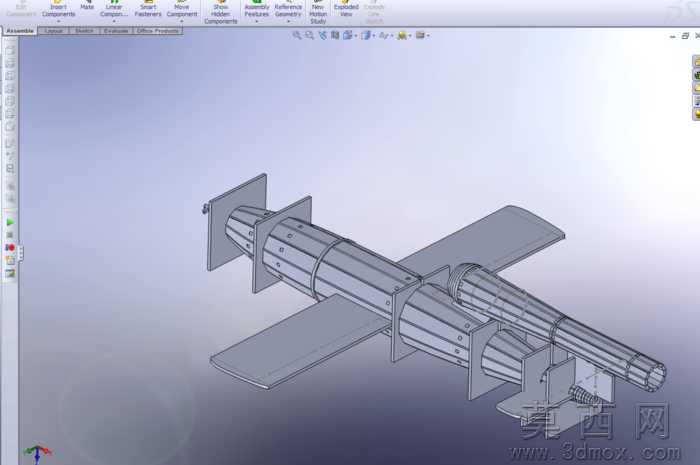Viewport: 700px width, 465px height.
Task: Run macro with green play icon
Action: coord(10,222)
